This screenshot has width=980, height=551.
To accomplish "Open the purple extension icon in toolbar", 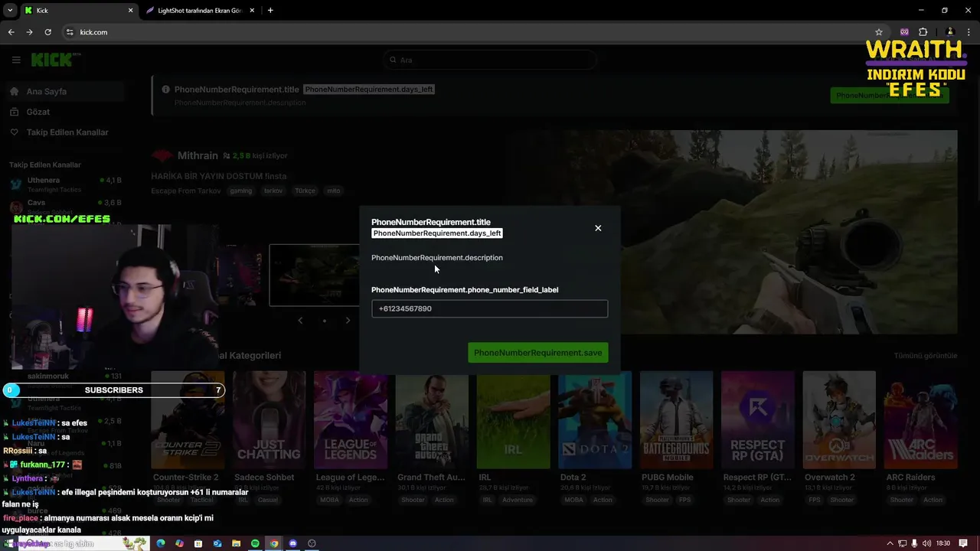I will (904, 32).
